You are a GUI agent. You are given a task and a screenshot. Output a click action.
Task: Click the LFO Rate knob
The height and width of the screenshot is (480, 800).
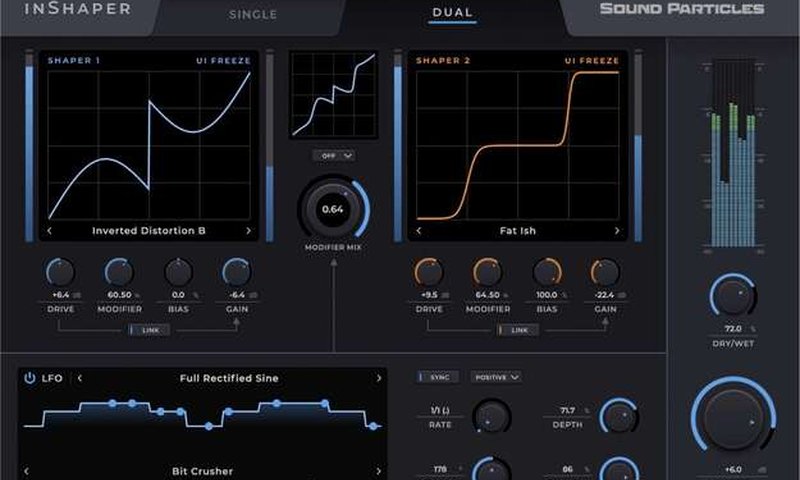[489, 415]
